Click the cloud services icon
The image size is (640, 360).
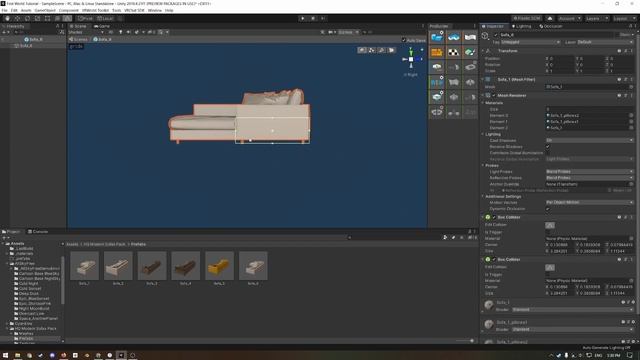550,18
